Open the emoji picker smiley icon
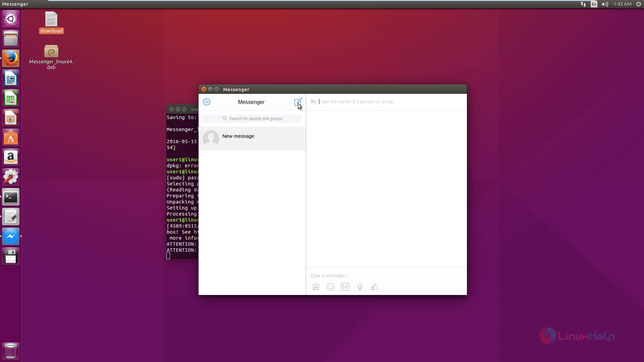The height and width of the screenshot is (362, 644). point(330,287)
